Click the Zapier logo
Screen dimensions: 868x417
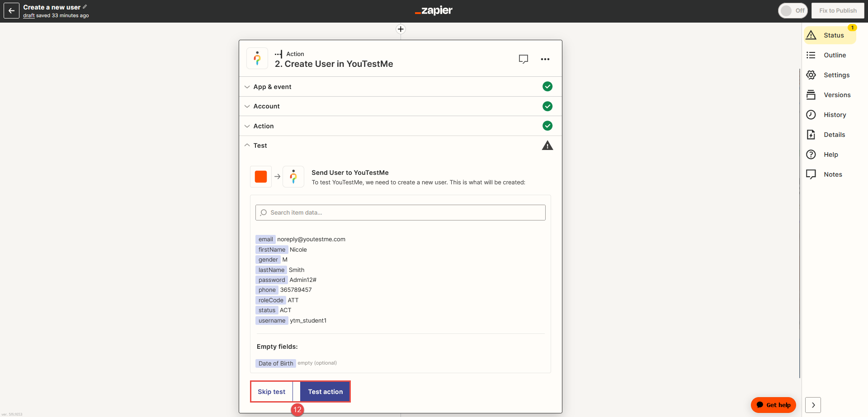434,10
